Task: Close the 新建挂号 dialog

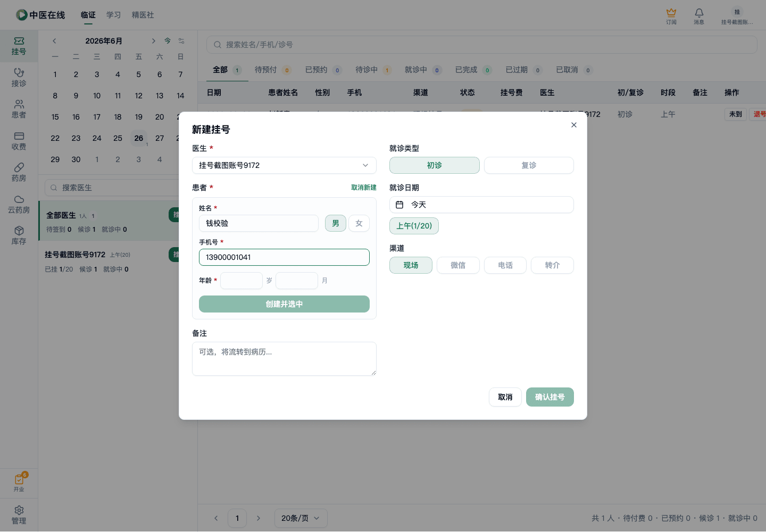Action: [573, 125]
